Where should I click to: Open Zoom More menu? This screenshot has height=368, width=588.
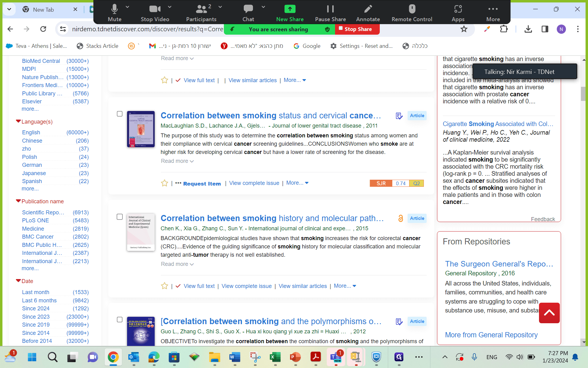(493, 13)
